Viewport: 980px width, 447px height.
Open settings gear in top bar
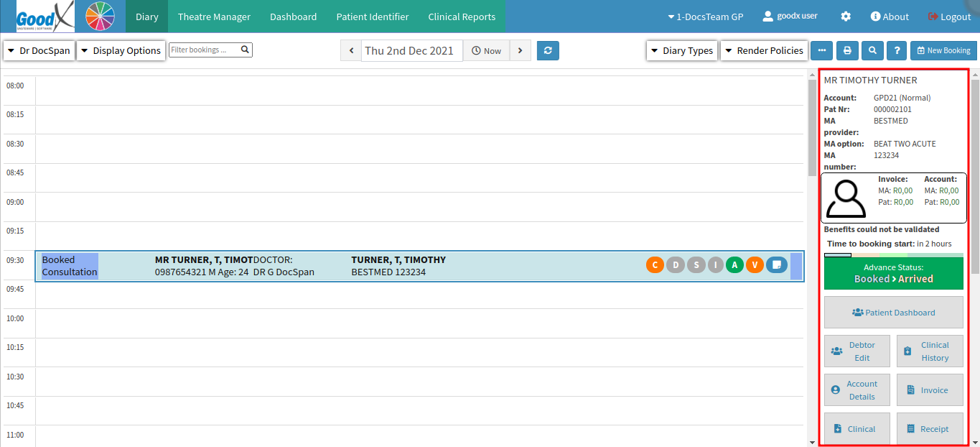[846, 17]
